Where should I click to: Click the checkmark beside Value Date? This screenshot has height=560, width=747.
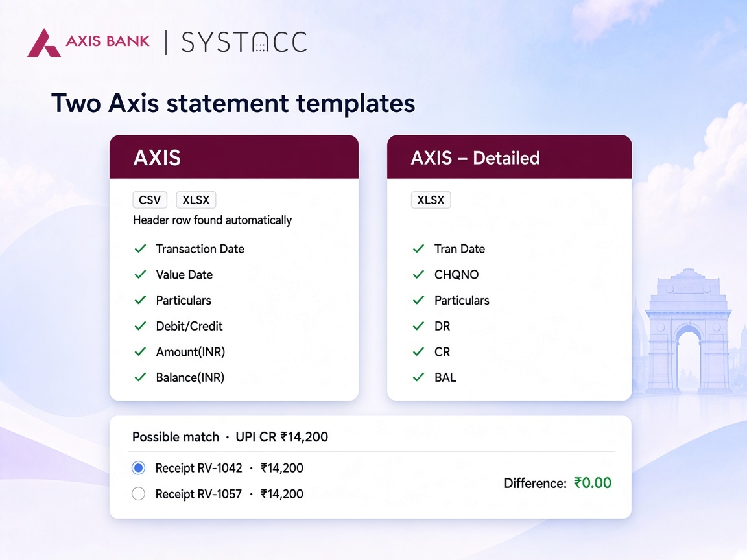pos(140,274)
